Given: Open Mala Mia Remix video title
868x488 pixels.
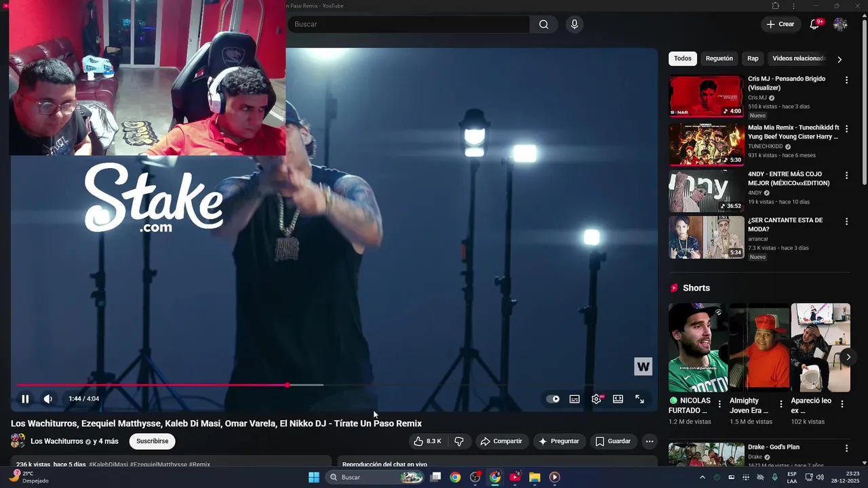Looking at the screenshot, I should 793,131.
